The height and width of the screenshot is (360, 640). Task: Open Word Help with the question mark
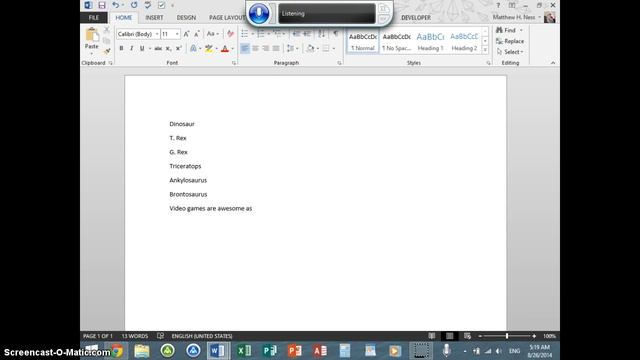pos(498,5)
